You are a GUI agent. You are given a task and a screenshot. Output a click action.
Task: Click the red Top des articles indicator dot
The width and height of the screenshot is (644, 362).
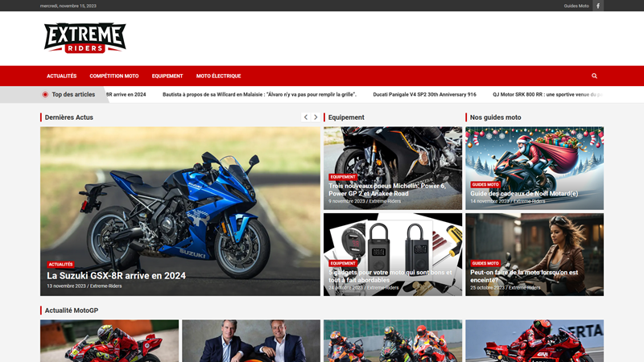click(x=45, y=94)
